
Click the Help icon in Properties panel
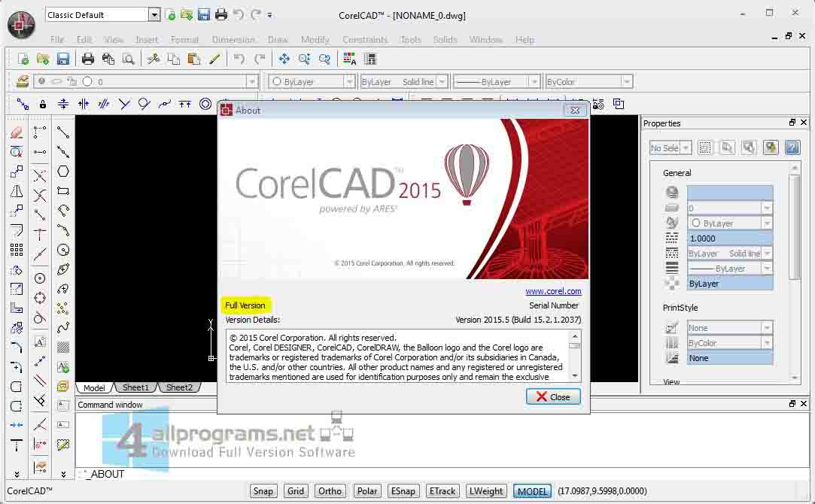point(792,147)
